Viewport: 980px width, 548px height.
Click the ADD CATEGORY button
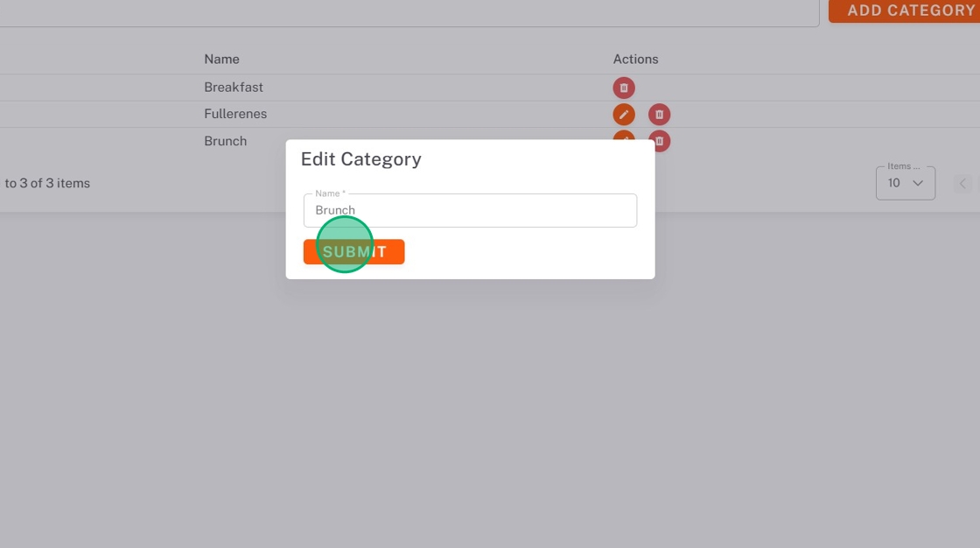click(909, 11)
